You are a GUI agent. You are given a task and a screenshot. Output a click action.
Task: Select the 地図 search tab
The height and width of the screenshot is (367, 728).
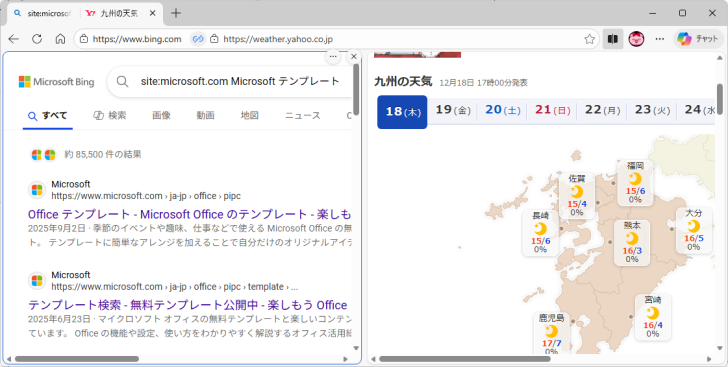[249, 115]
